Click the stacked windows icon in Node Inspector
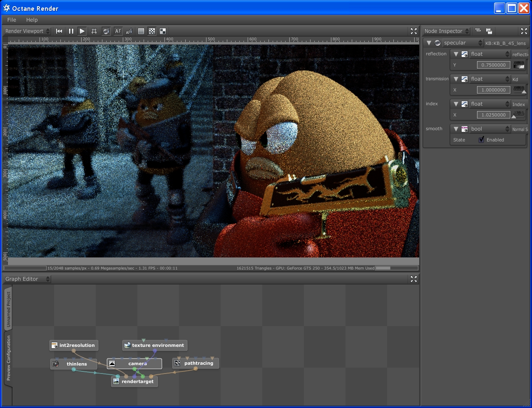532x408 pixels. pos(489,31)
